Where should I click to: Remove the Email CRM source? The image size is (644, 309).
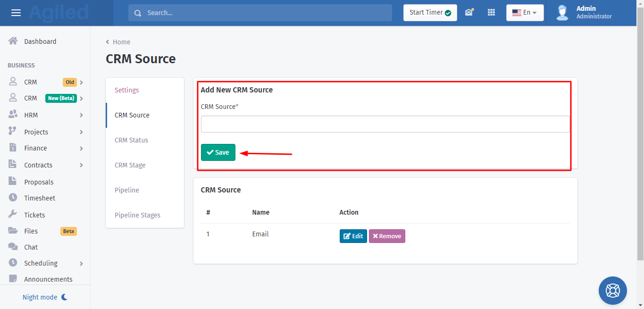[387, 236]
